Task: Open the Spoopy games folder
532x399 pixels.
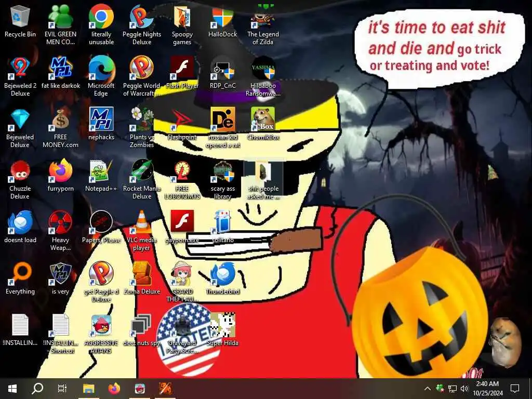Action: 182,25
